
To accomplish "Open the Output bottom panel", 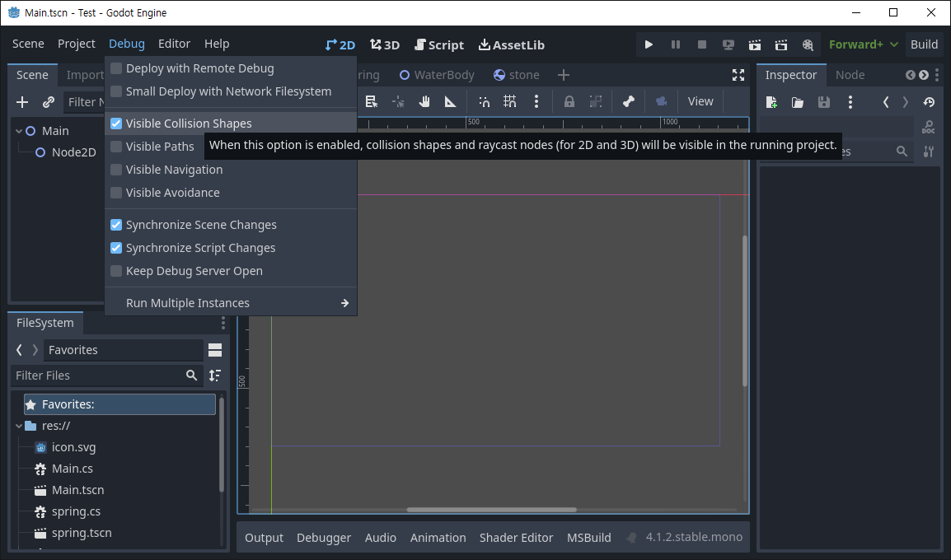I will click(x=264, y=538).
